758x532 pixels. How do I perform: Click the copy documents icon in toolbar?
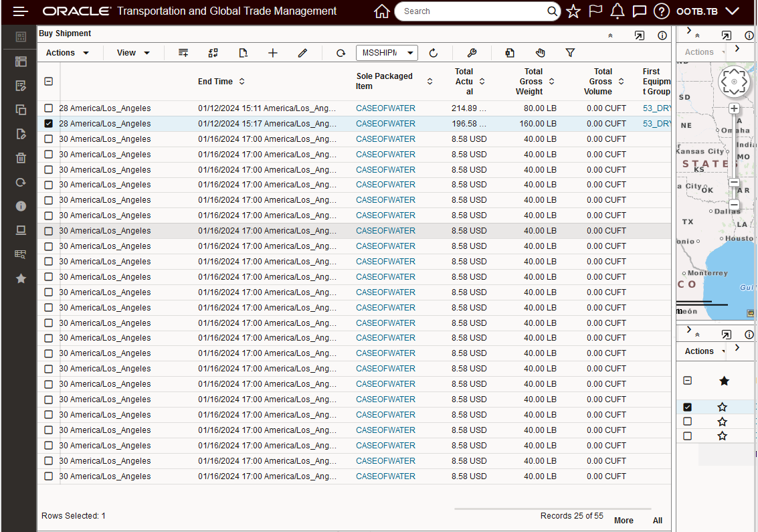tap(510, 53)
